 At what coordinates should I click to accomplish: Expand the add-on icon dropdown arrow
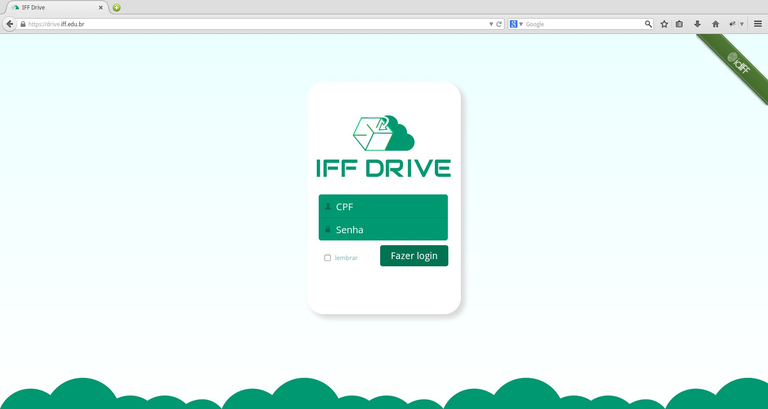[x=742, y=24]
